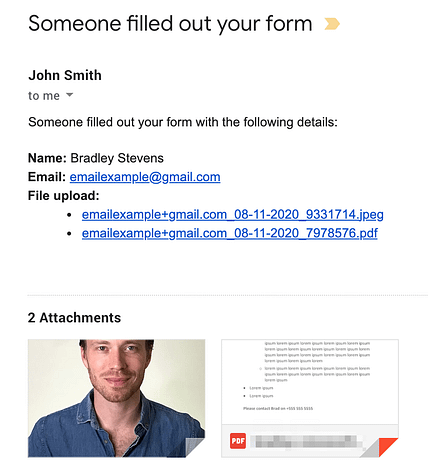Preview the man's photo attachment thumbnail

[x=116, y=398]
